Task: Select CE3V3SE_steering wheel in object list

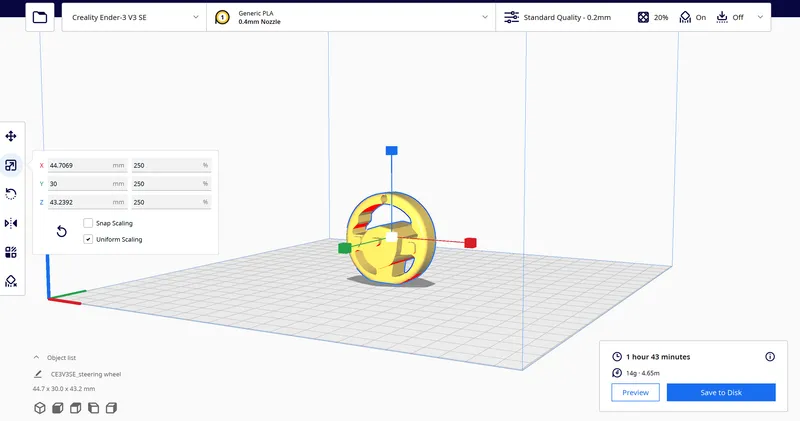Action: point(86,374)
